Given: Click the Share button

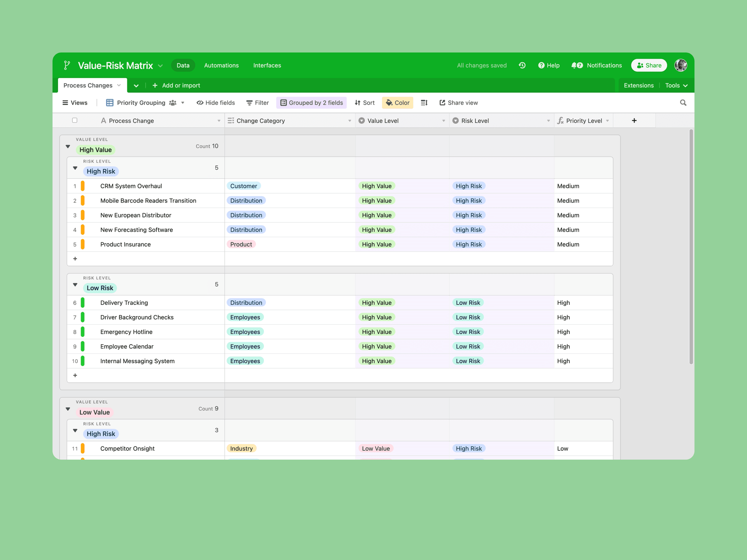Looking at the screenshot, I should [x=649, y=65].
